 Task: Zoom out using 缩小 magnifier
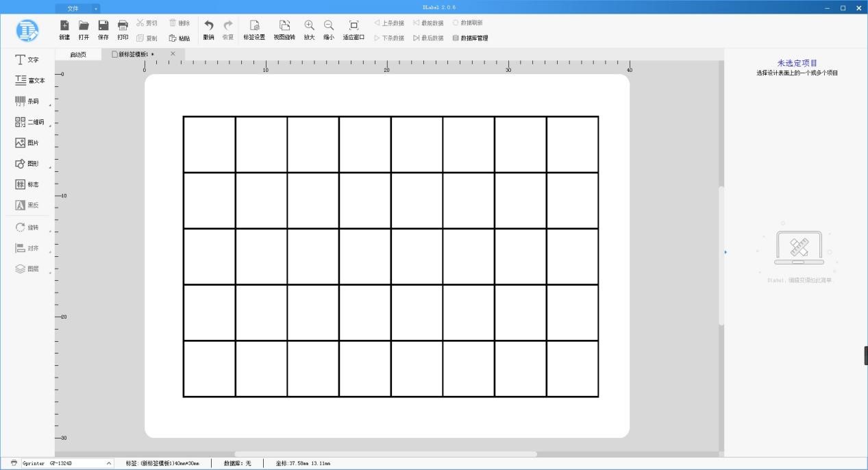click(x=329, y=29)
